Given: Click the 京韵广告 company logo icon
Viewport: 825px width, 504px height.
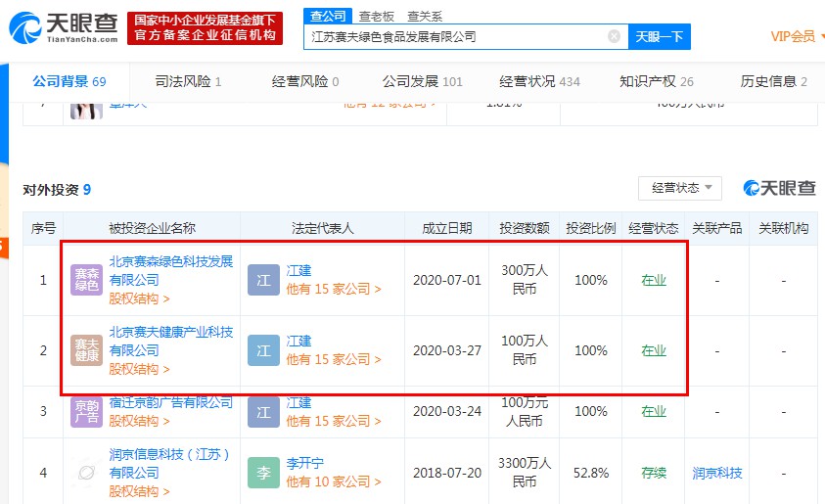Looking at the screenshot, I should [87, 412].
